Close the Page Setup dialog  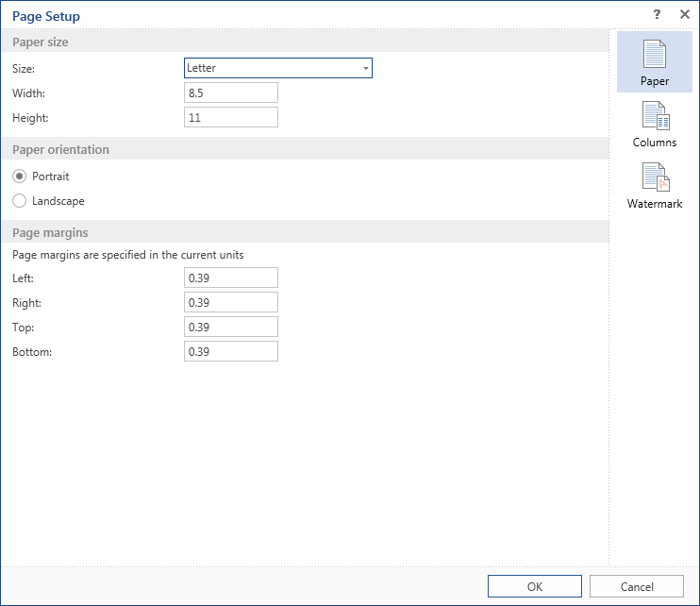(684, 15)
